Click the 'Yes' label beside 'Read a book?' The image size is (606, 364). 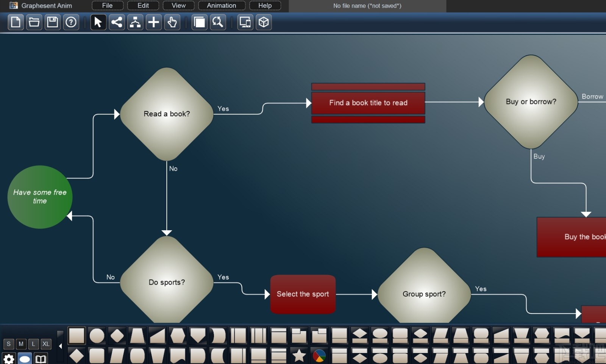tap(223, 109)
